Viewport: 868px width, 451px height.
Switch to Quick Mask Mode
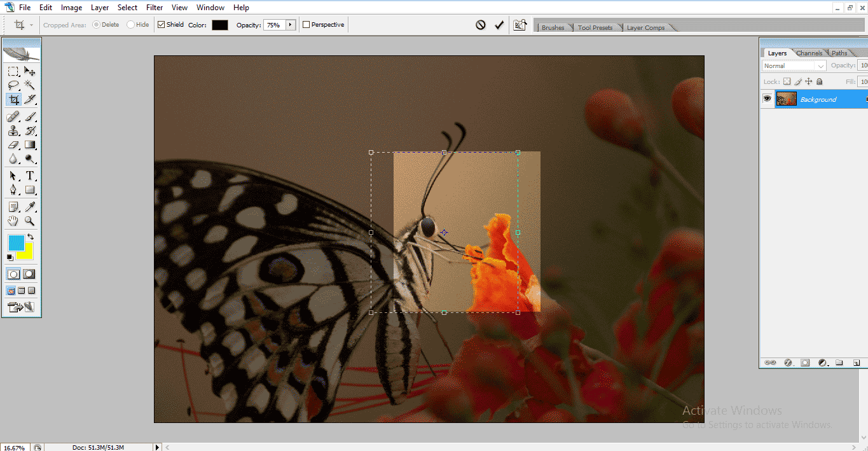(30, 274)
